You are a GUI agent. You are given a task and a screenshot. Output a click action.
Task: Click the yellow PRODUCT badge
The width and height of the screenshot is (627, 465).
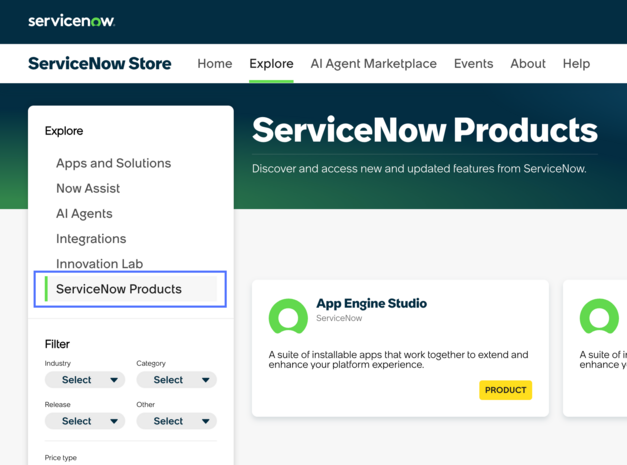point(505,390)
